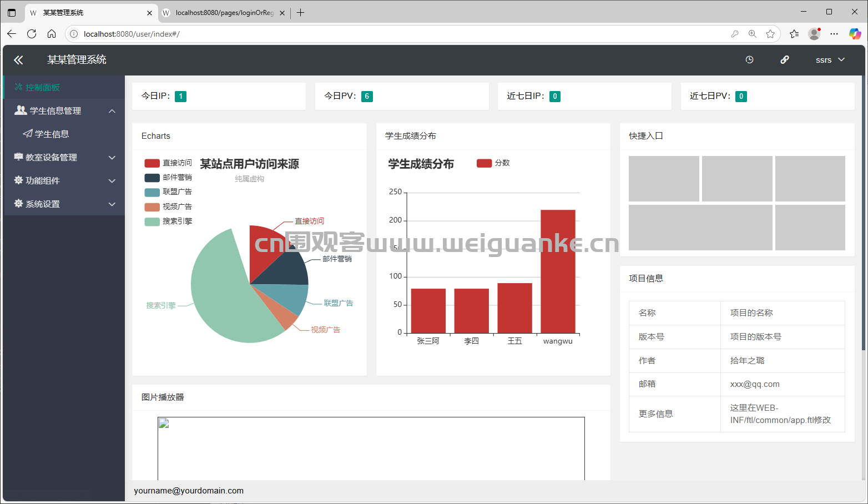
Task: Click the browser home icon
Action: [52, 34]
